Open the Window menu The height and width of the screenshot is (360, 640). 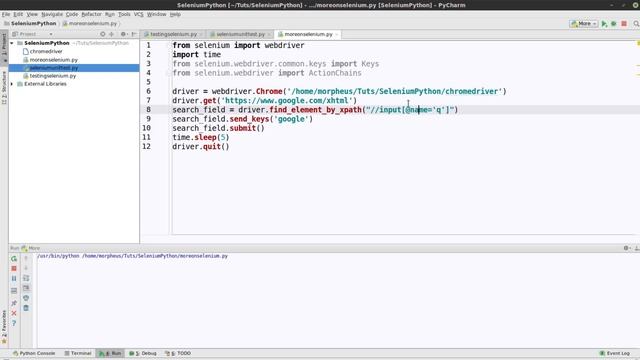pyautogui.click(x=156, y=14)
